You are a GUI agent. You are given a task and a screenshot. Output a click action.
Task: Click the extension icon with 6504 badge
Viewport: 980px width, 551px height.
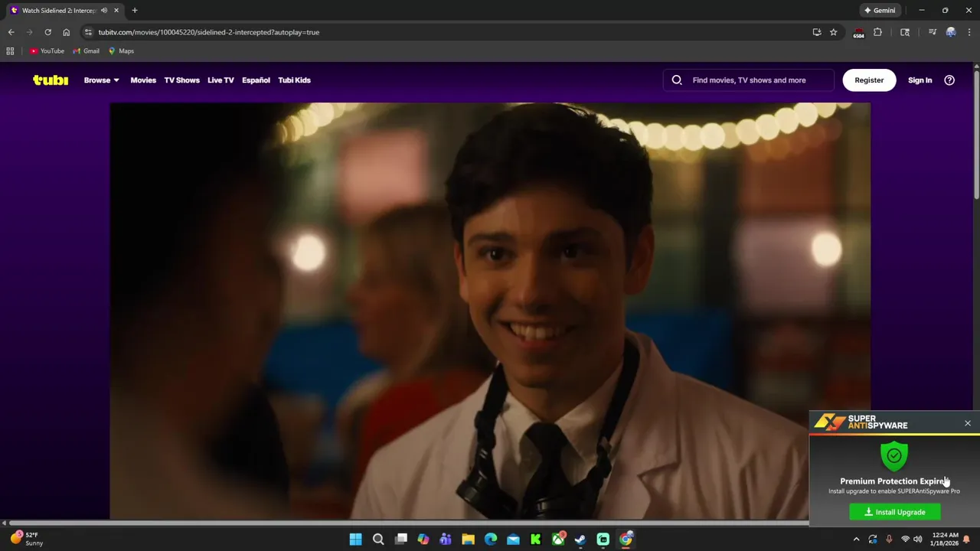858,32
